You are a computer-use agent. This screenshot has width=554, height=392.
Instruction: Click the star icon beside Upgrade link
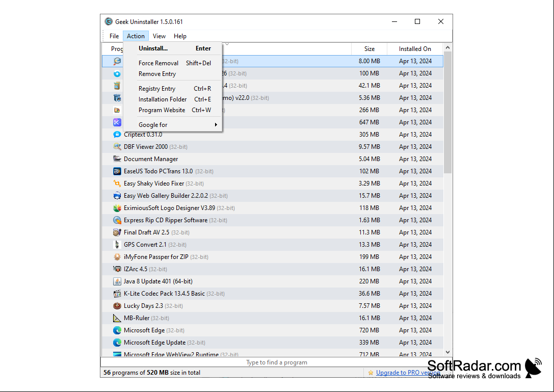point(371,373)
